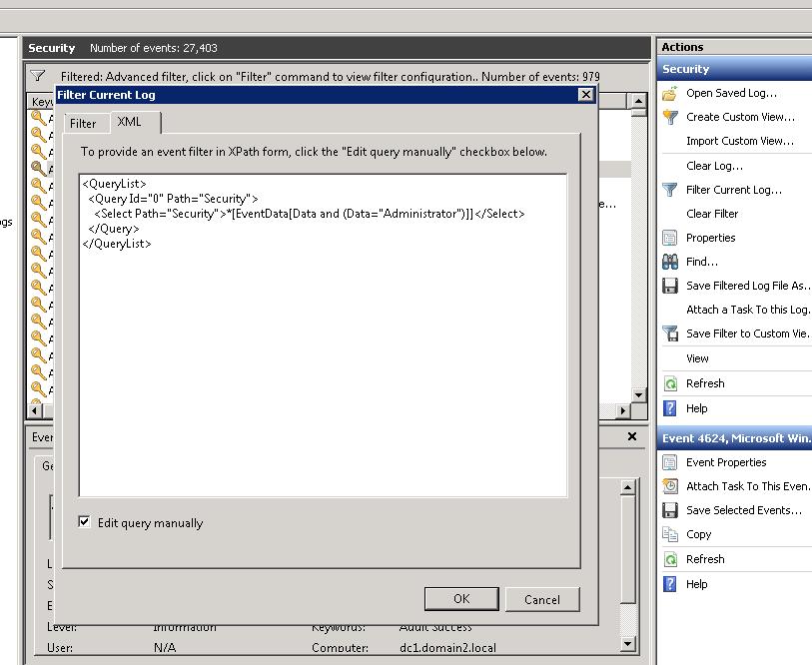Click Refresh icon under Event 4624 section
Image resolution: width=812 pixels, height=665 pixels.
click(670, 559)
